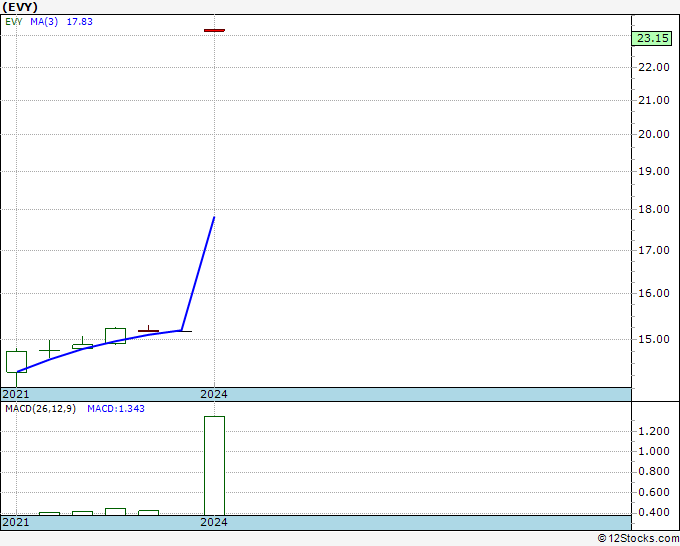
Task: Click the MA(3) indicator label
Action: click(x=44, y=22)
